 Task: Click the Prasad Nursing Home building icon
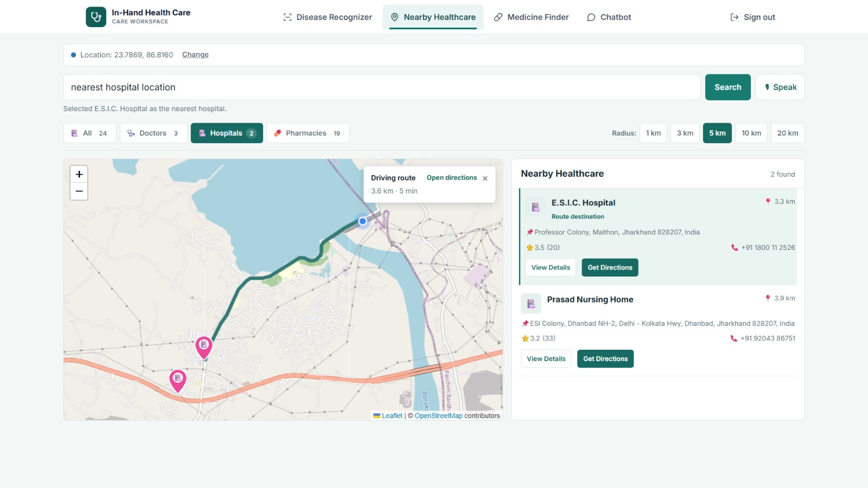pyautogui.click(x=531, y=304)
